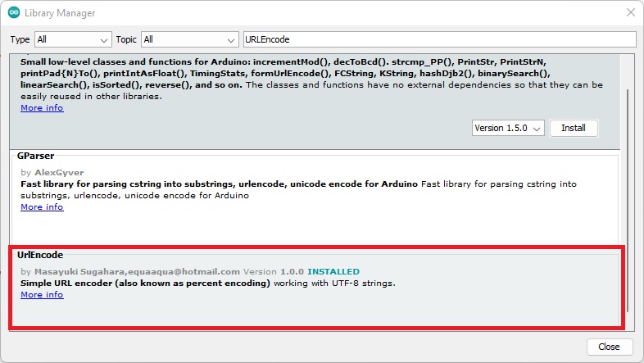Click the AlexGyver author name
This screenshot has height=363, width=644.
click(x=59, y=173)
